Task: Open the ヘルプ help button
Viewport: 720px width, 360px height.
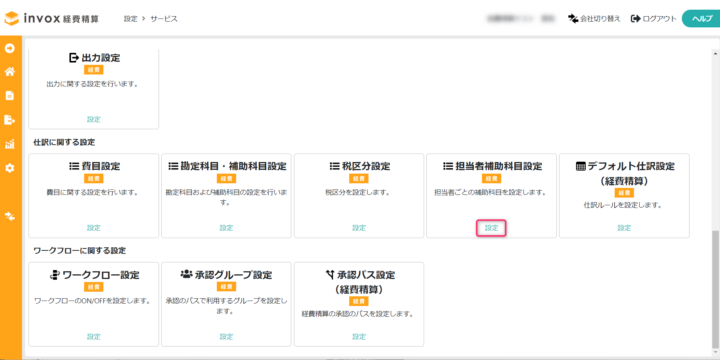Action: coord(701,19)
